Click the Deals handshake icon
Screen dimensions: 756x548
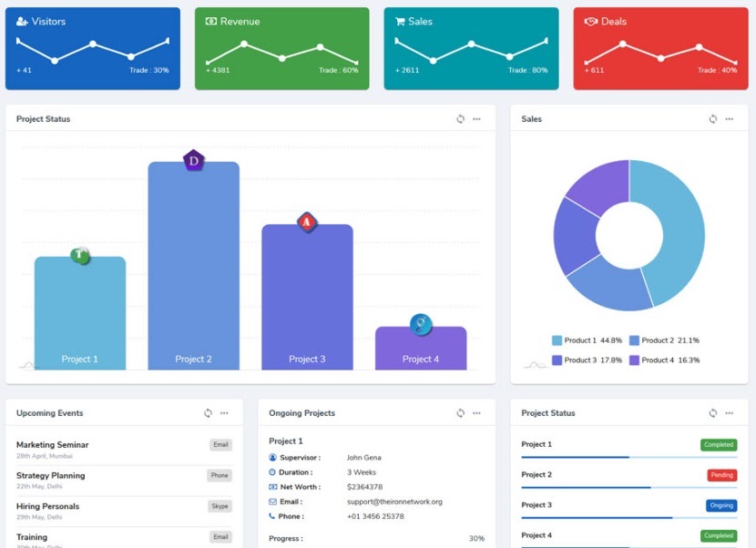590,21
